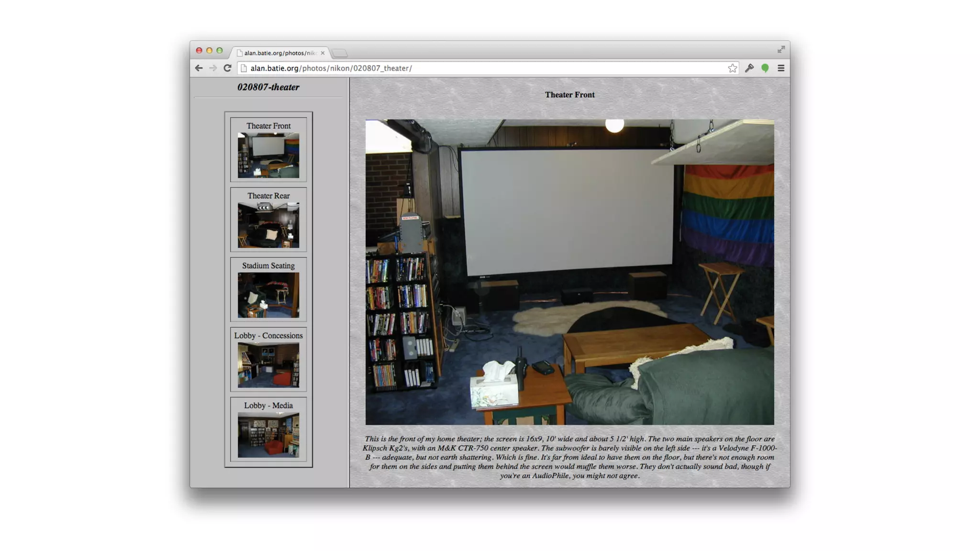Screen dimensions: 980x551
Task: Open the Stadium Seating thumbnail
Action: point(268,295)
